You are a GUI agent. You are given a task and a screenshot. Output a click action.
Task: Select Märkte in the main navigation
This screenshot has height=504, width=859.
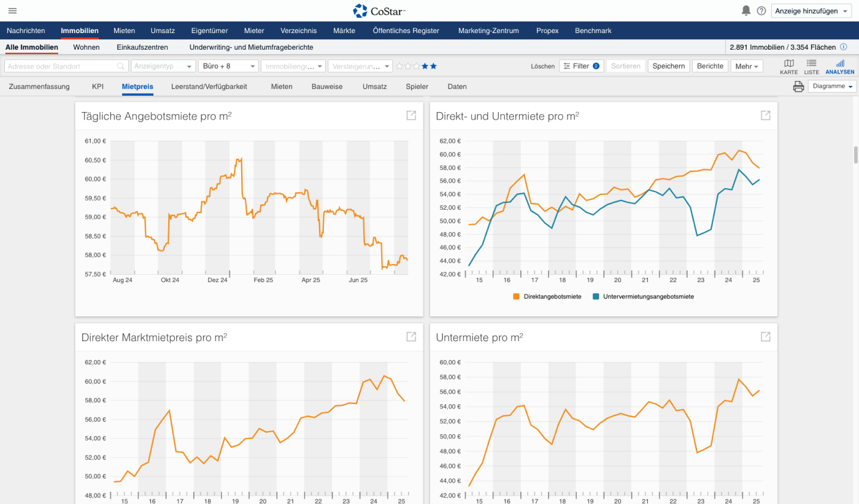[344, 31]
